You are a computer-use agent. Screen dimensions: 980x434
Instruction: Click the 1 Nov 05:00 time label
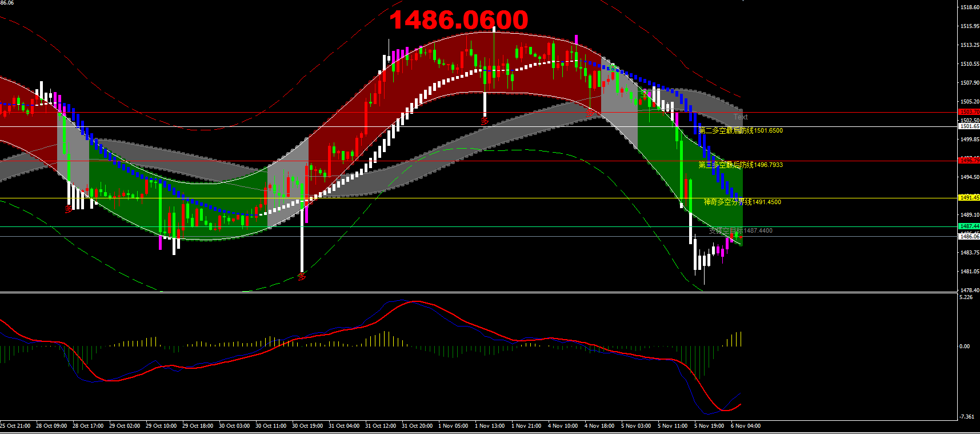pos(453,426)
